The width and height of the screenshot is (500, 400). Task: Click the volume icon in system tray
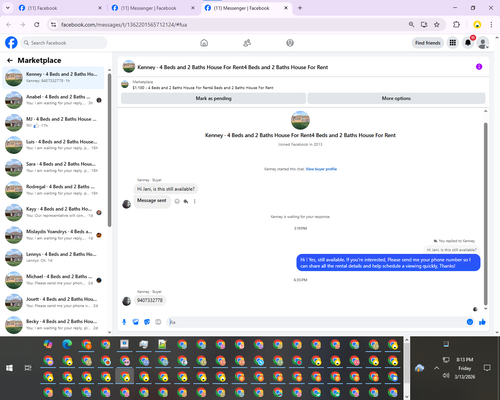tap(446, 376)
